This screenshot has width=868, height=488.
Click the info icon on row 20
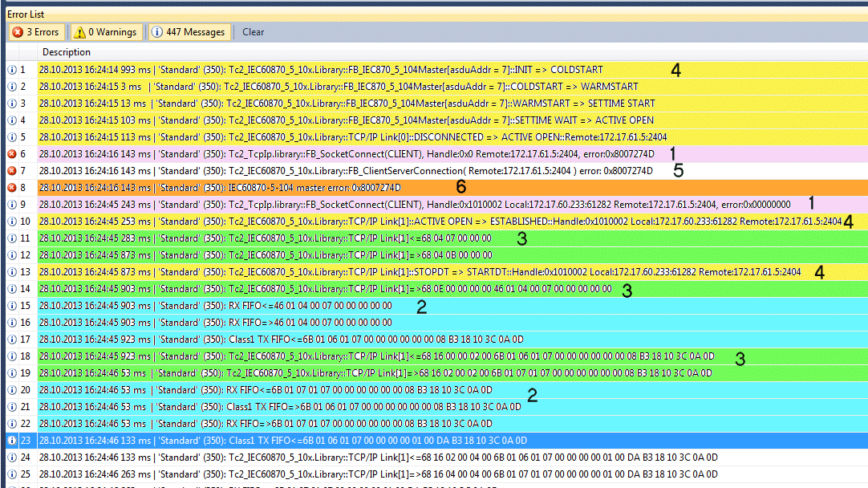[11, 391]
